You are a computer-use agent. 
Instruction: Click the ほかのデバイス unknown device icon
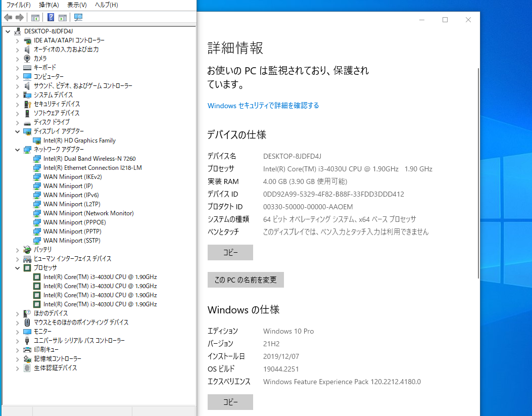pos(27,313)
